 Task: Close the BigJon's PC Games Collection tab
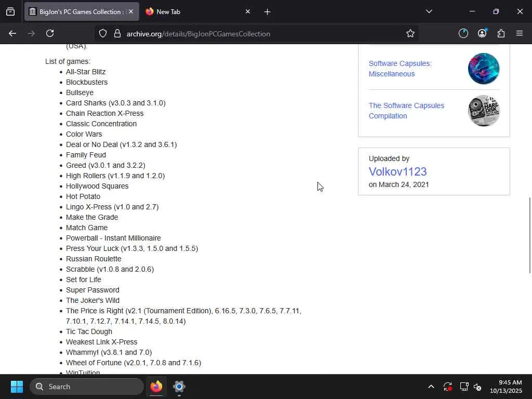coord(131,11)
